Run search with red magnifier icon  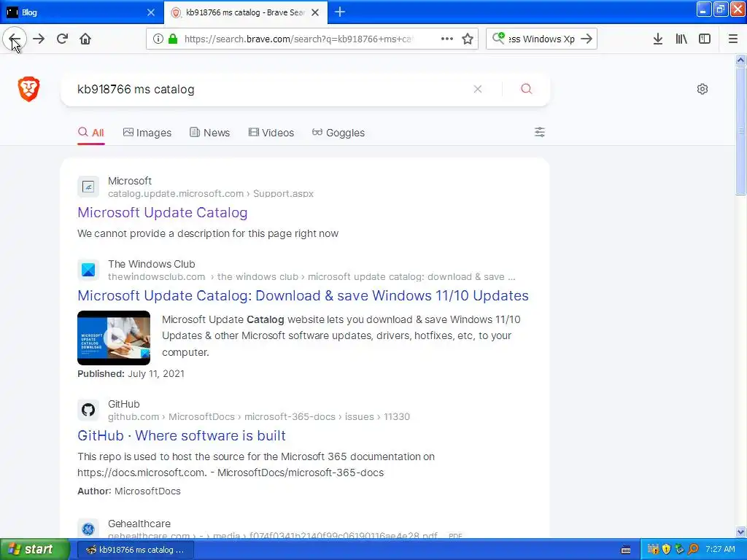click(527, 89)
